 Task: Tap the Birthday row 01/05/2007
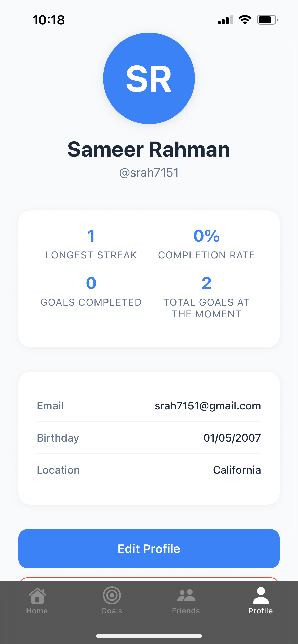[x=149, y=438]
